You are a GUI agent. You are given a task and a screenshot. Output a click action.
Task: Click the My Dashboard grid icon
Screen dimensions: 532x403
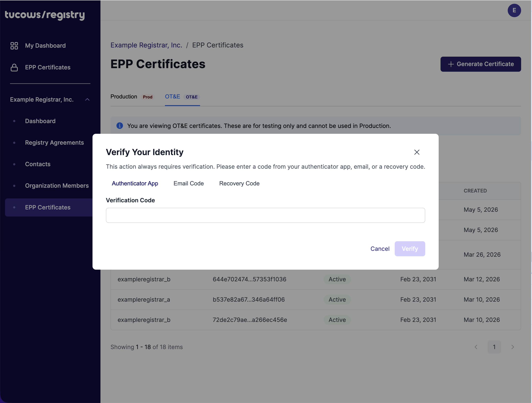click(14, 46)
